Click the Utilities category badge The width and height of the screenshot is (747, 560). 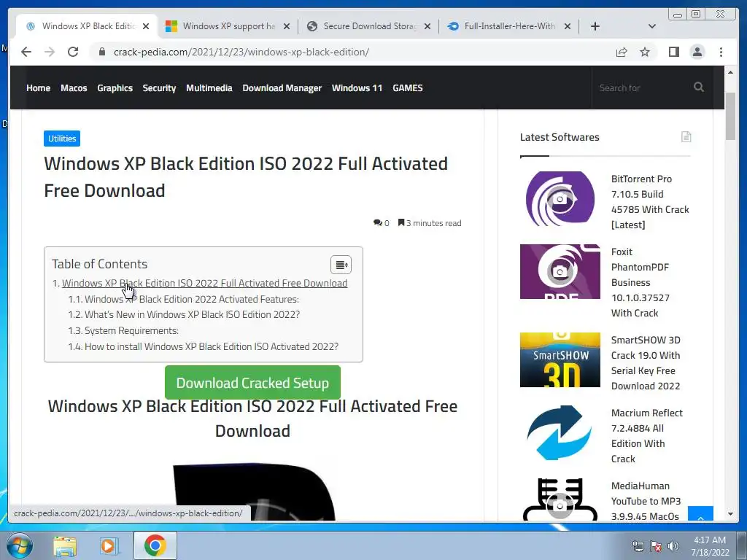tap(62, 139)
